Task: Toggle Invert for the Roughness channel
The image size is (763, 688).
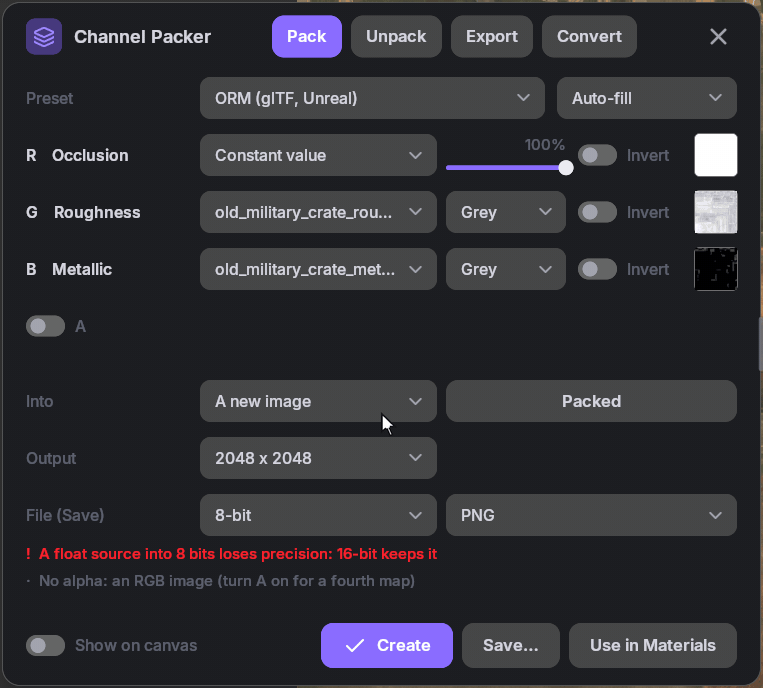Action: click(x=598, y=212)
